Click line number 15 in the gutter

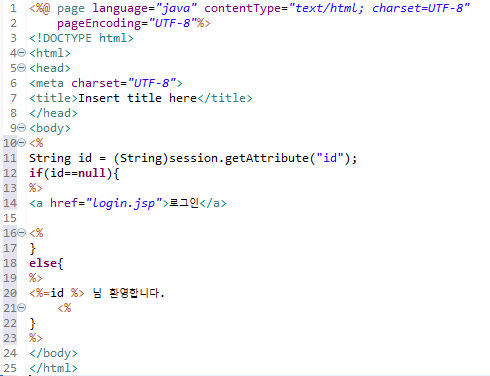[x=10, y=218]
